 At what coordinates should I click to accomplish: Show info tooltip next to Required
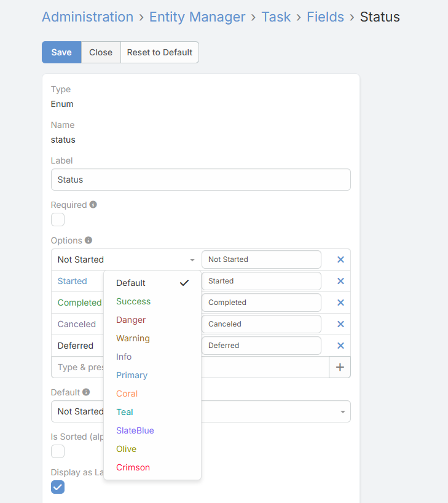tap(93, 205)
